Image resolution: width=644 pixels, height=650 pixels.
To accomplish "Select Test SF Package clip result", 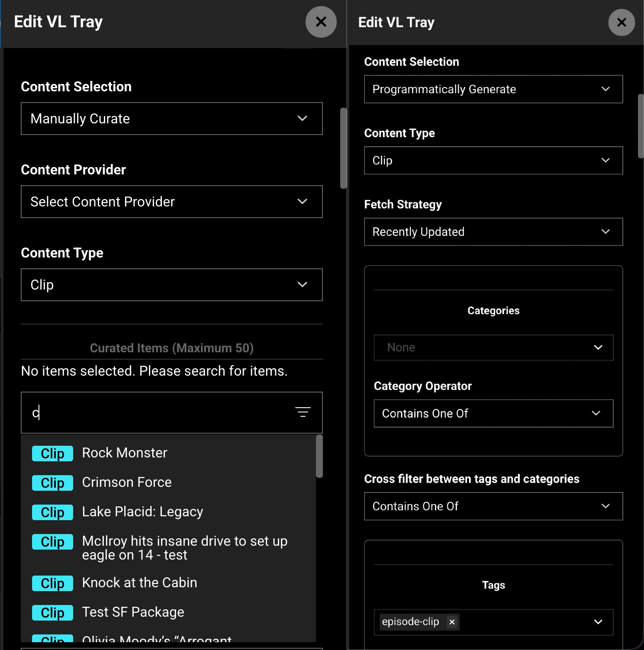I will tap(168, 612).
